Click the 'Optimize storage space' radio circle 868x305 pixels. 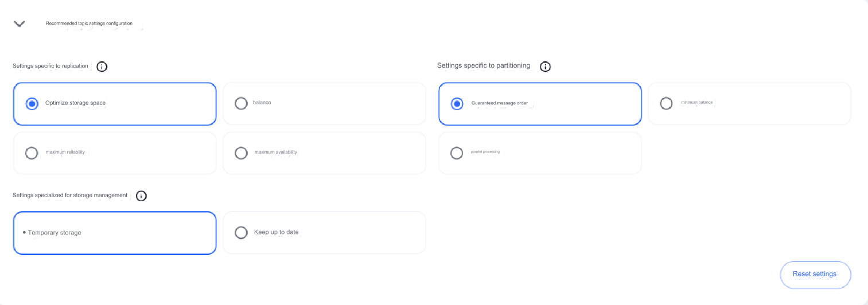[32, 104]
